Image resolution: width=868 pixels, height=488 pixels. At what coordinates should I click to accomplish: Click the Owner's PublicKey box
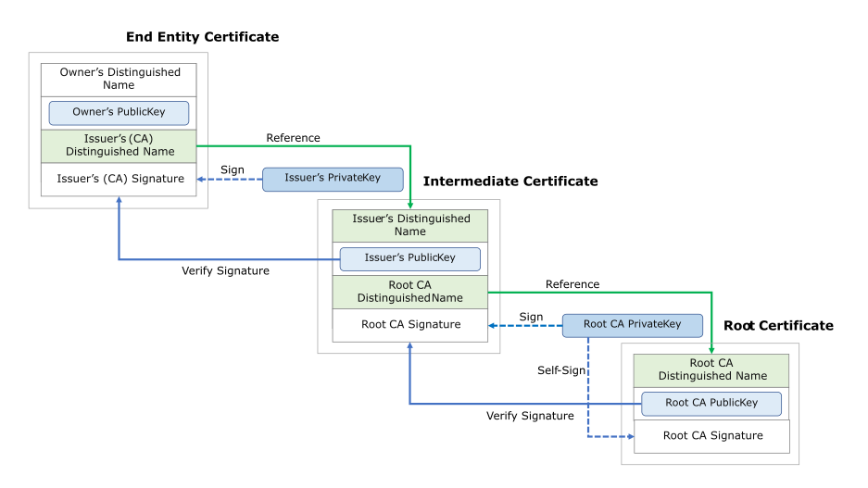tap(119, 112)
